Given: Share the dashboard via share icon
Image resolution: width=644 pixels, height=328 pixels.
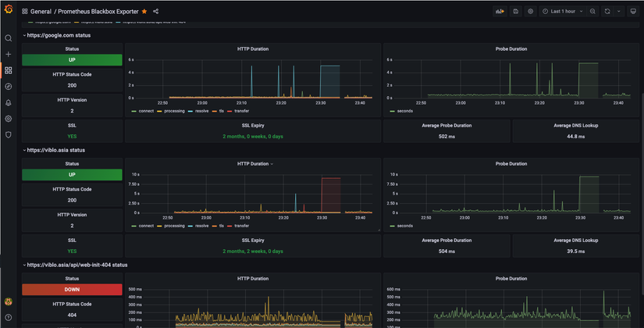Looking at the screenshot, I should 155,12.
